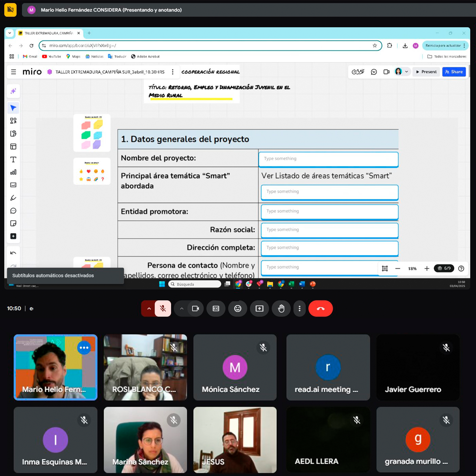The image size is (476, 476).
Task: Expand video settings arrow in Meet
Action: point(182,308)
